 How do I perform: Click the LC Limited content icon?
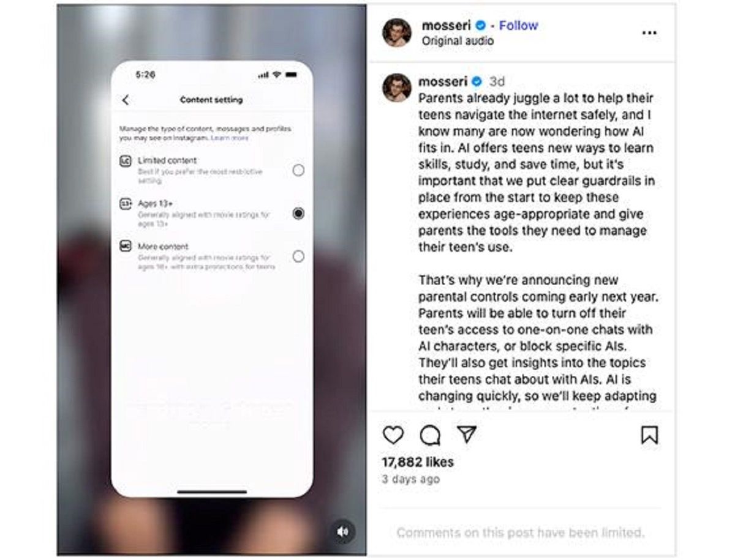[x=126, y=161]
